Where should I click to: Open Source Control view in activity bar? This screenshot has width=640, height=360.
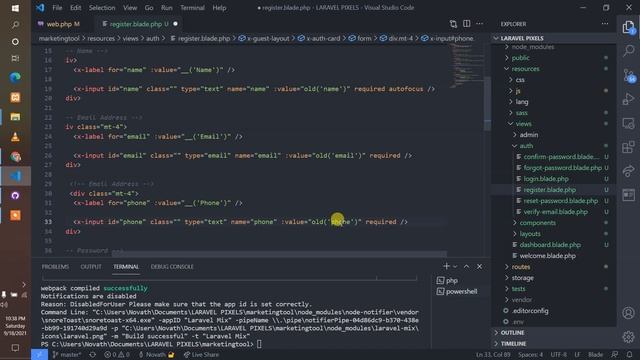tap(629, 76)
